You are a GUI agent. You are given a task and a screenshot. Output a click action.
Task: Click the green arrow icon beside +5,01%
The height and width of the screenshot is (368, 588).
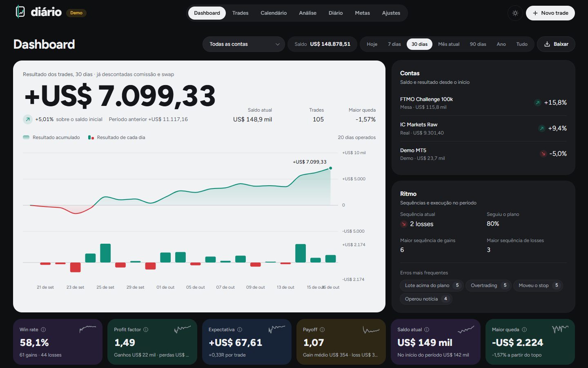click(28, 119)
